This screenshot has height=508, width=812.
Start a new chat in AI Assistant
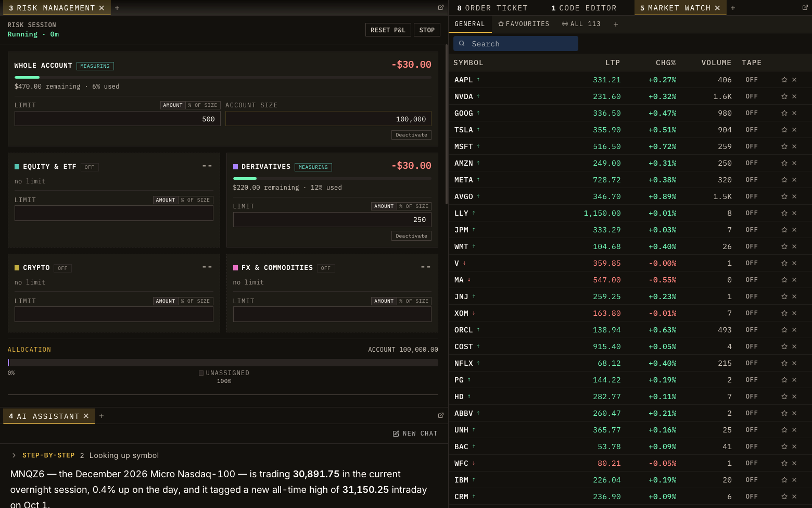pos(415,433)
